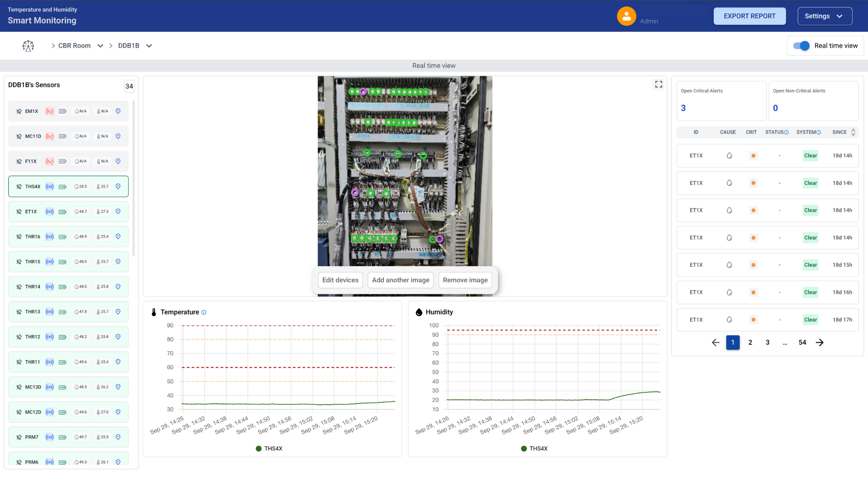Locate the THS4X sensor with pin icon
Image resolution: width=868 pixels, height=488 pixels.
[x=118, y=186]
